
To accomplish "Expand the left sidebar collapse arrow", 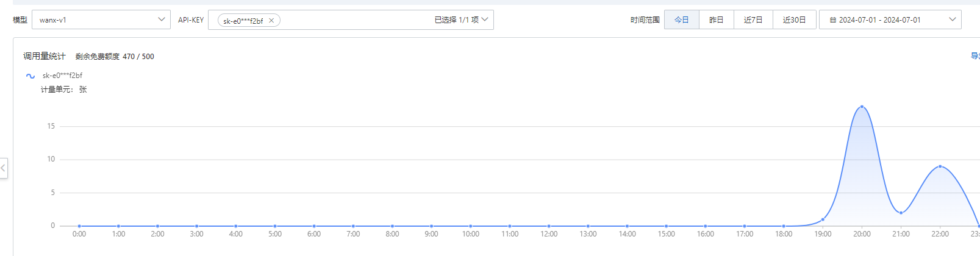I will pyautogui.click(x=3, y=168).
